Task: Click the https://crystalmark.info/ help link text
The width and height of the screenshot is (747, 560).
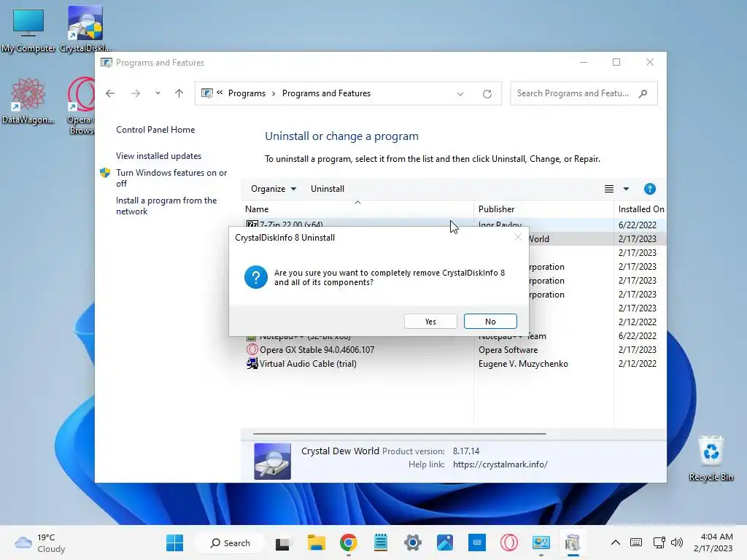Action: pyautogui.click(x=500, y=464)
